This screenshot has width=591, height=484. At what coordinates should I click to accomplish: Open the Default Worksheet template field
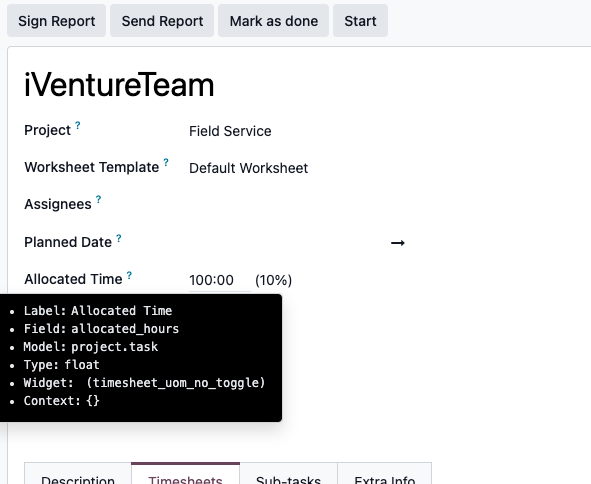(x=249, y=168)
